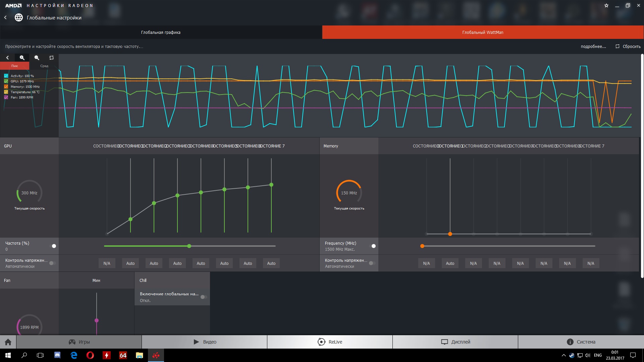Viewport: 644px width, 362px height.
Task: Click the favorites star icon
Action: click(x=606, y=6)
